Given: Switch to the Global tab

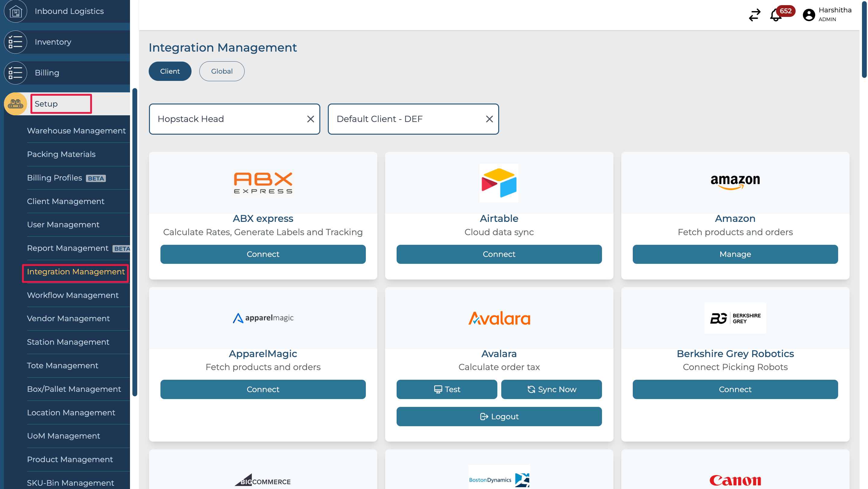Looking at the screenshot, I should (222, 71).
